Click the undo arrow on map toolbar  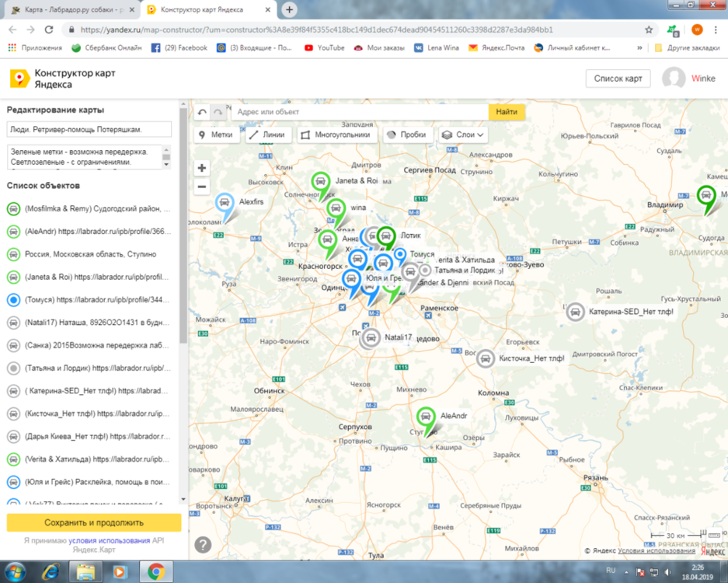pyautogui.click(x=202, y=113)
